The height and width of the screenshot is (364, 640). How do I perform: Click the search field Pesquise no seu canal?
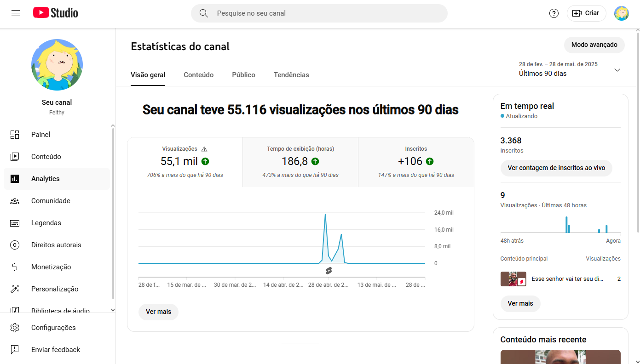coord(319,13)
